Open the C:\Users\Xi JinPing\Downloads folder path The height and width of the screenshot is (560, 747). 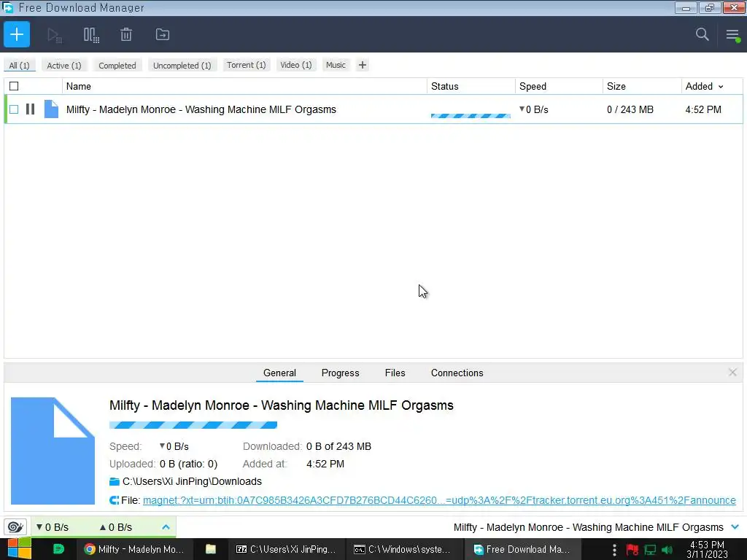[x=192, y=481]
